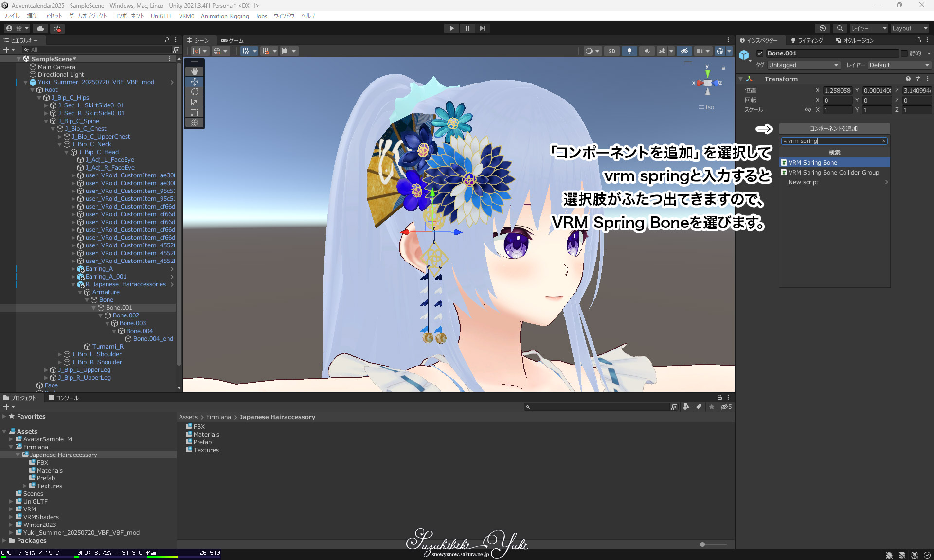Open undo history icon in top toolbar
This screenshot has height=560, width=934.
[x=822, y=28]
